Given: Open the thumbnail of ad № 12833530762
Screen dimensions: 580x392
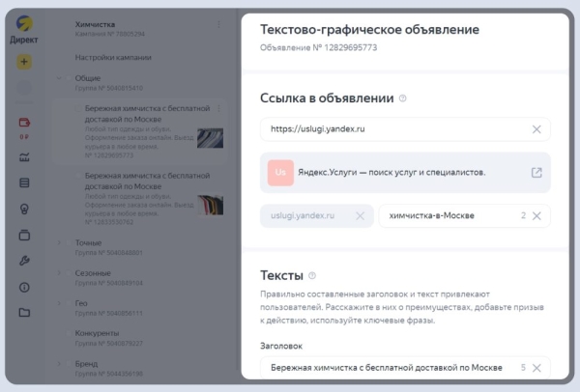Looking at the screenshot, I should coord(210,205).
